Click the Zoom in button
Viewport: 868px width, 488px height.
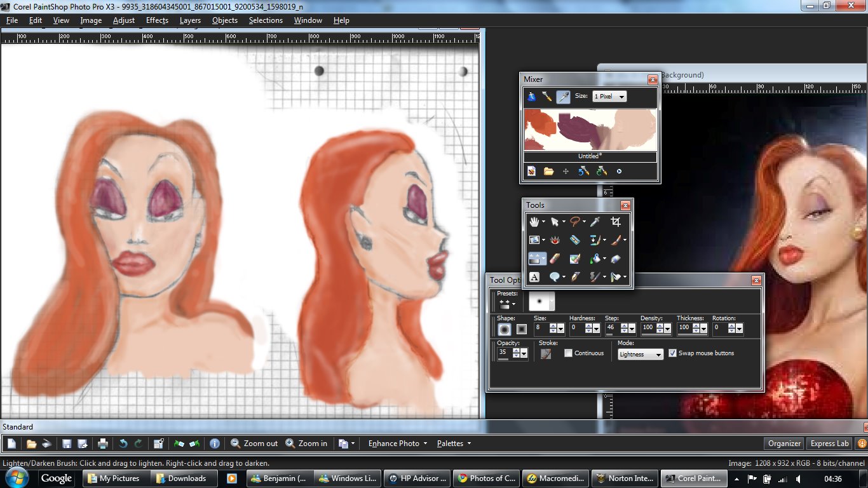(x=306, y=444)
